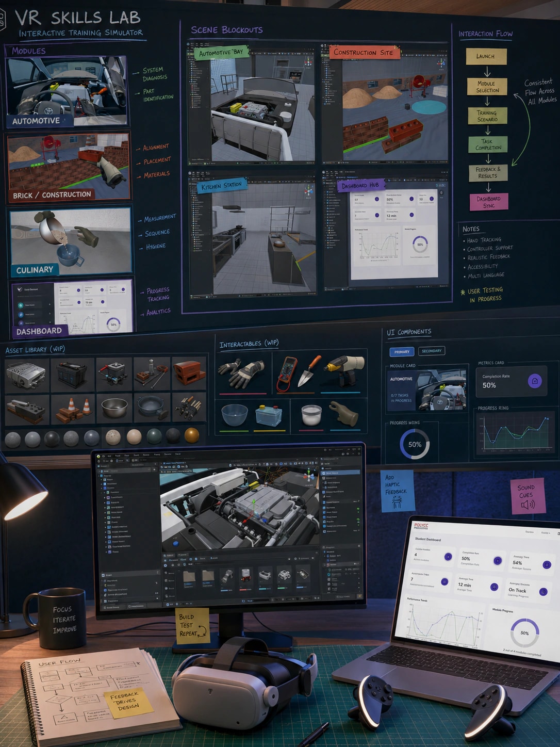Open the AUTOMOTIVE module card in UI Components
Viewport: 560px width, 747px height.
pos(427,389)
